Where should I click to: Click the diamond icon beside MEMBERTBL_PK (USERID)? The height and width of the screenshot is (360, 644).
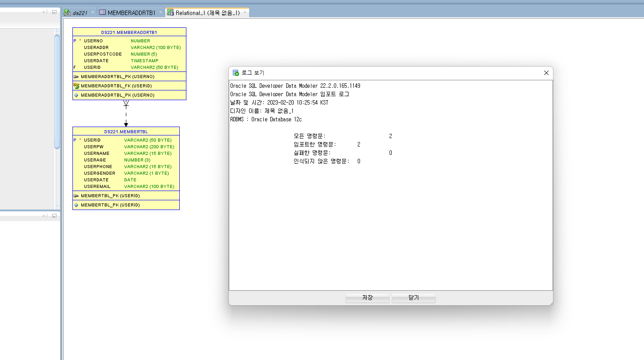point(76,205)
